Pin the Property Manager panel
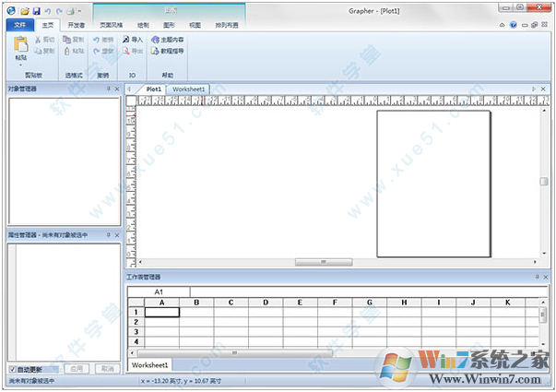This screenshot has width=556, height=392. coord(109,235)
